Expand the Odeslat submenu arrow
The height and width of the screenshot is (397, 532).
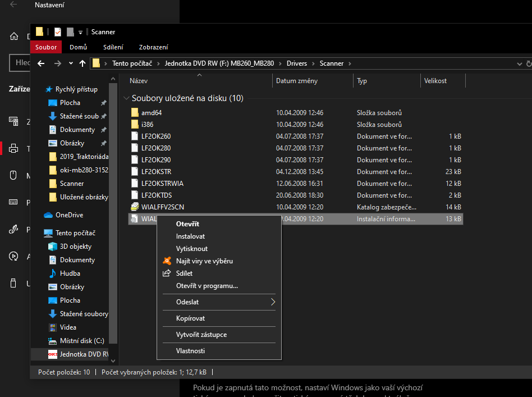(273, 302)
